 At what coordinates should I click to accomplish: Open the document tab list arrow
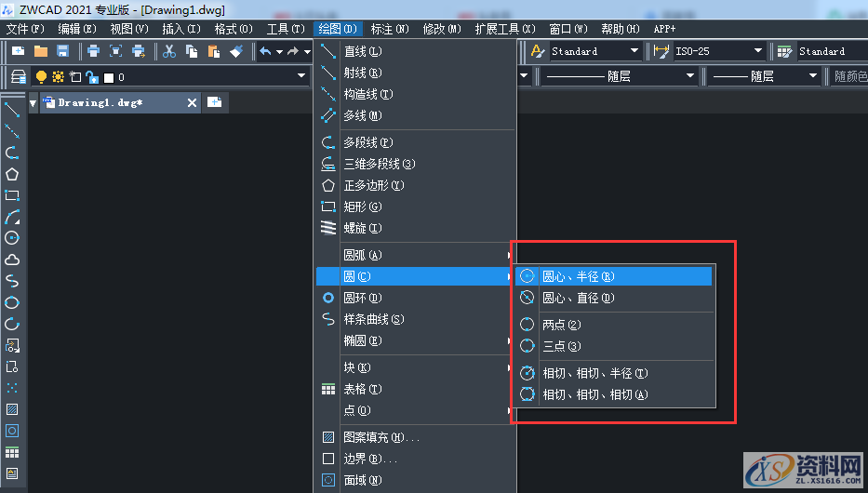33,103
